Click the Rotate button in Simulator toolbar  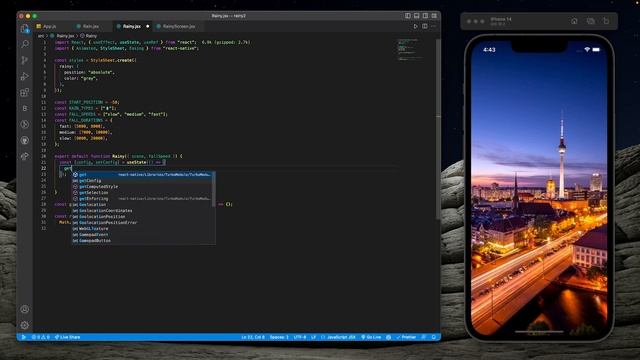point(606,21)
